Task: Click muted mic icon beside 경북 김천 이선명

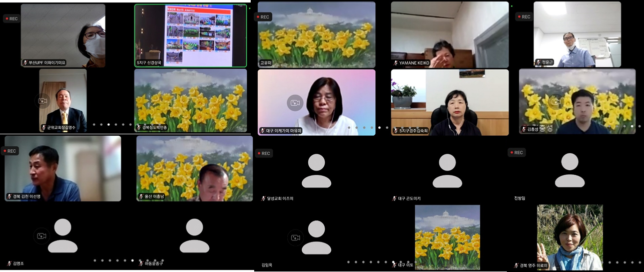Action: point(9,196)
